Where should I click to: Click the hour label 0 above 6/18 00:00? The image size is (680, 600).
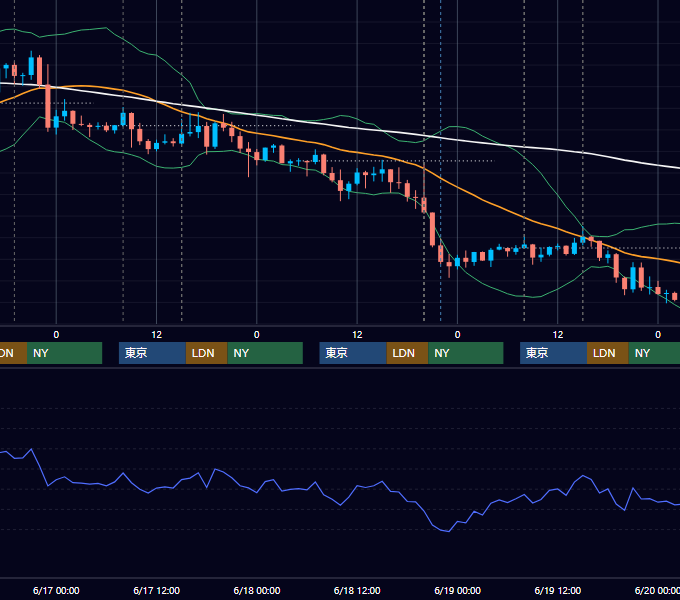(257, 335)
